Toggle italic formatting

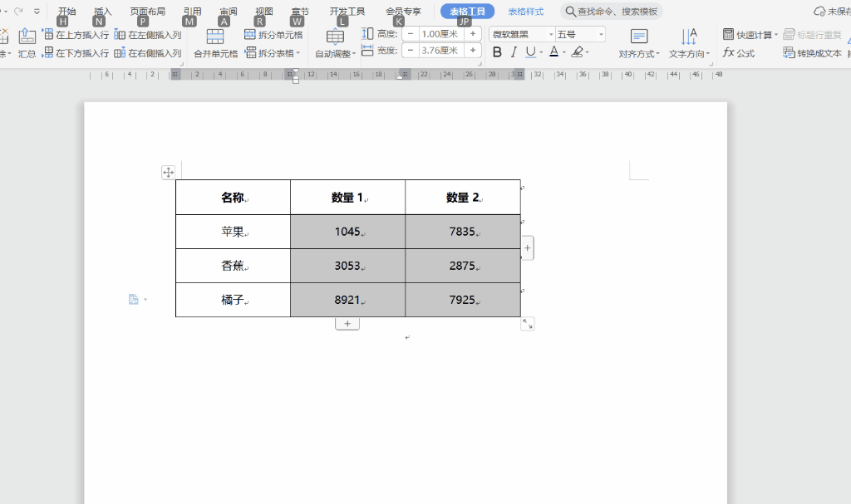[514, 52]
